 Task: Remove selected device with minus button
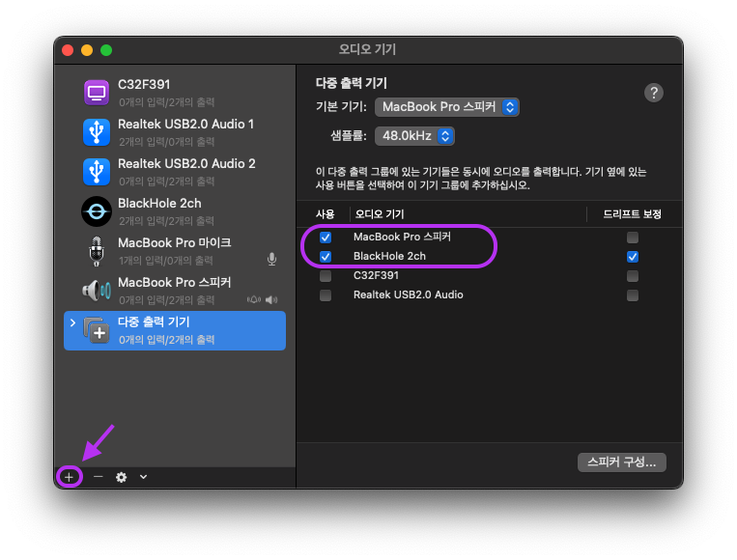(x=98, y=477)
